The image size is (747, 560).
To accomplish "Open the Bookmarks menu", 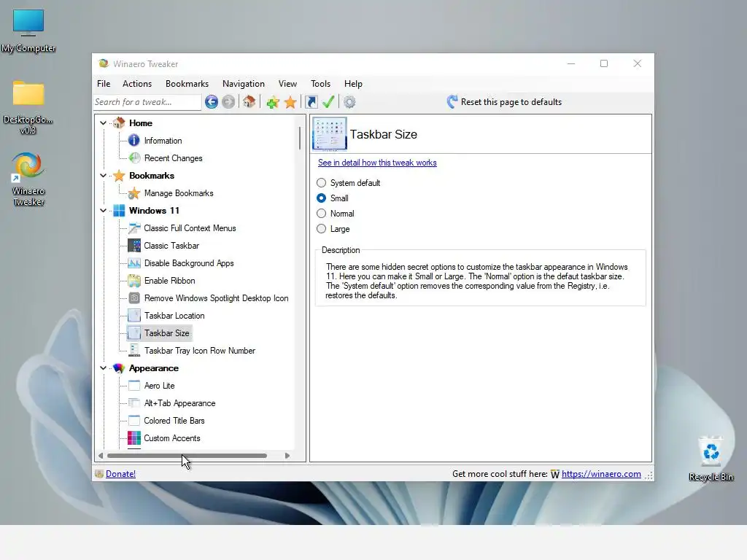I will point(187,84).
